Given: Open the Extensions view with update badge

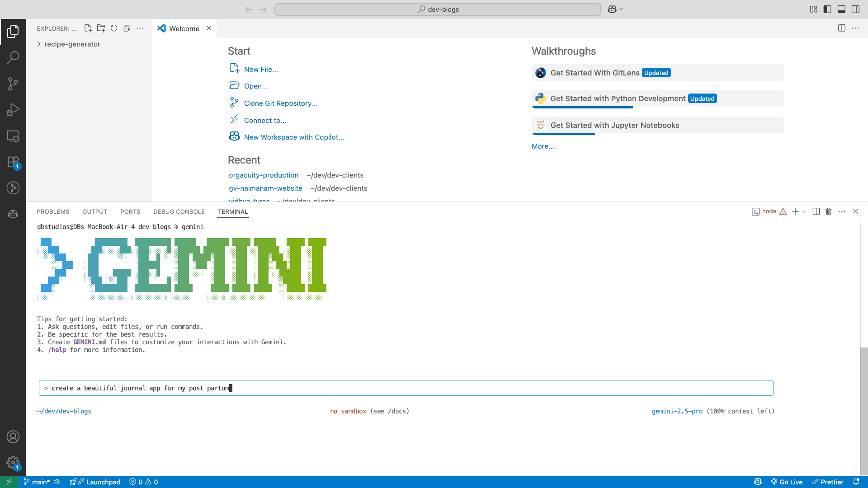Looking at the screenshot, I should click(13, 162).
